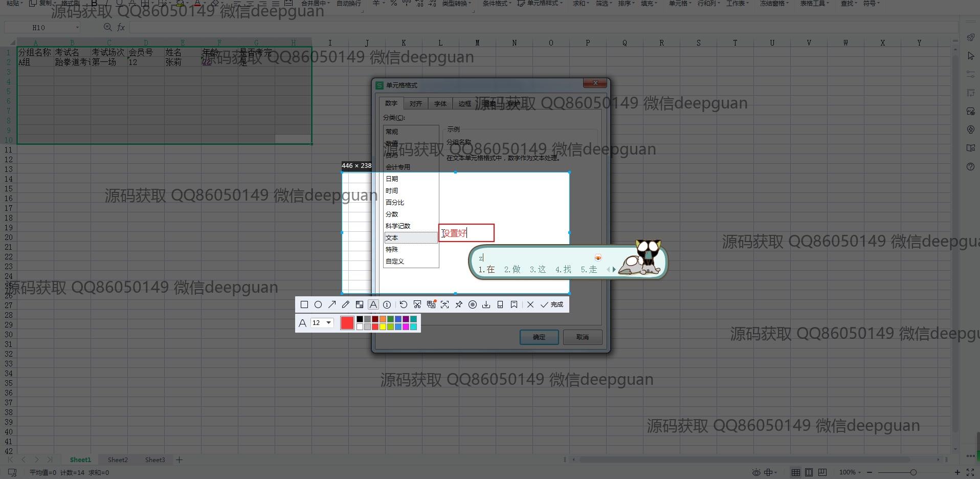Click the screenshot translate icon
This screenshot has height=479, width=980.
[x=431, y=304]
